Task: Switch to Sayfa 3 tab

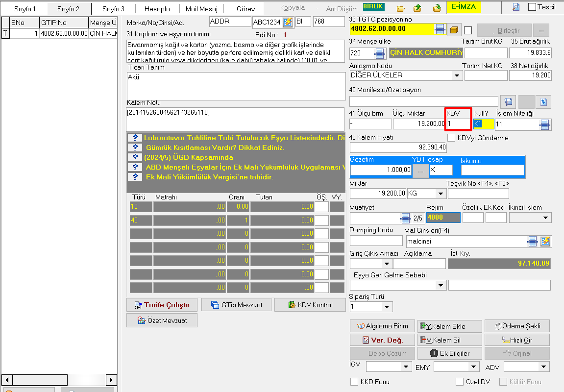Action: 113,9
